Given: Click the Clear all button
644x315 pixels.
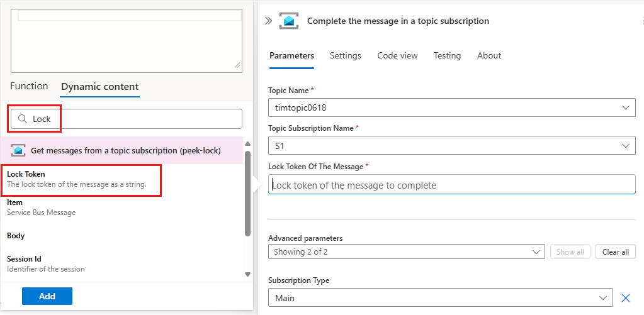Looking at the screenshot, I should pyautogui.click(x=615, y=251).
